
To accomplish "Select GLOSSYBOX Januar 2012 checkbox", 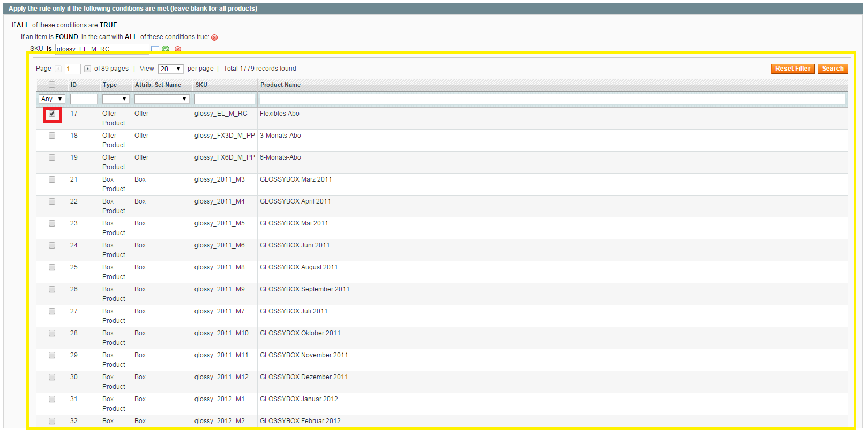I will click(x=52, y=399).
